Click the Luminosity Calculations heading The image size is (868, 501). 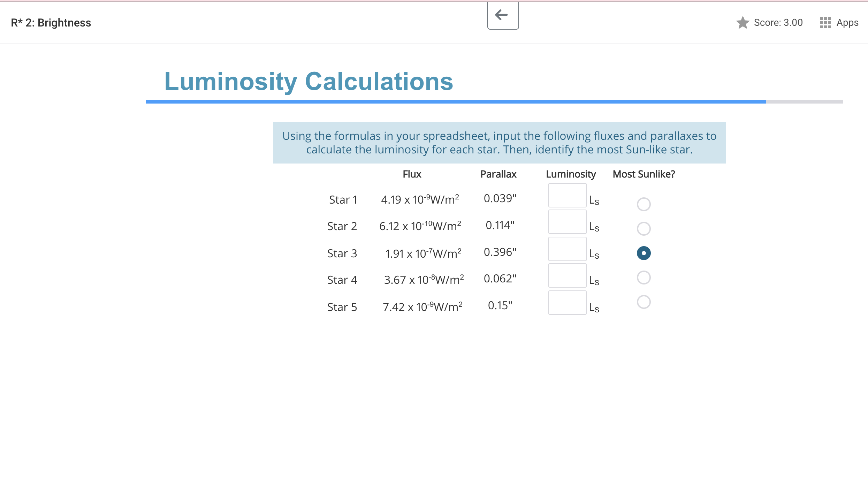coord(309,82)
